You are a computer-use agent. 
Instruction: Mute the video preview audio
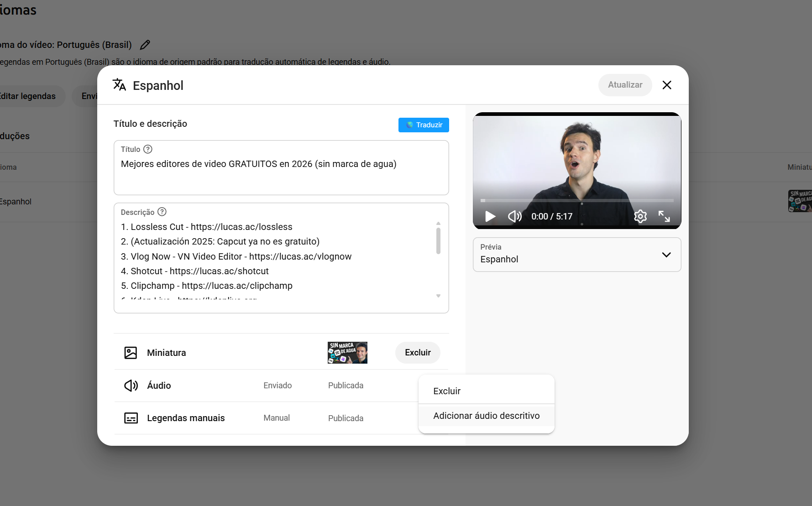pyautogui.click(x=514, y=216)
